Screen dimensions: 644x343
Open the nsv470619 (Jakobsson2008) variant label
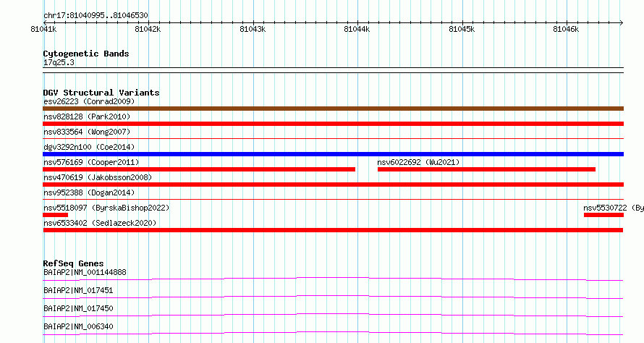pos(98,177)
